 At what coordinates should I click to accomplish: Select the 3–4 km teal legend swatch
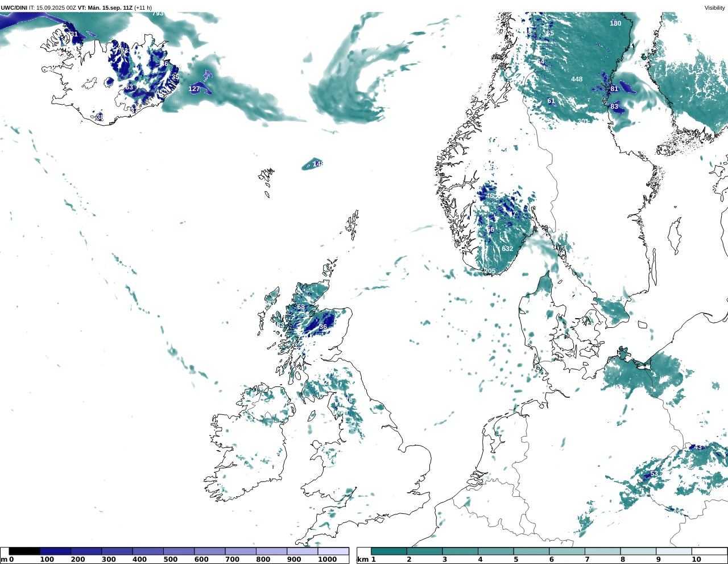pyautogui.click(x=460, y=551)
